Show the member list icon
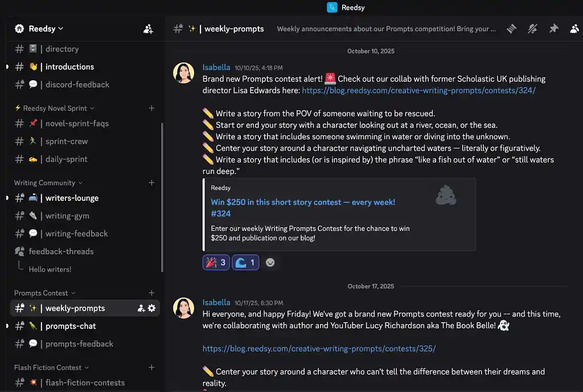The width and height of the screenshot is (583, 392). tap(574, 28)
